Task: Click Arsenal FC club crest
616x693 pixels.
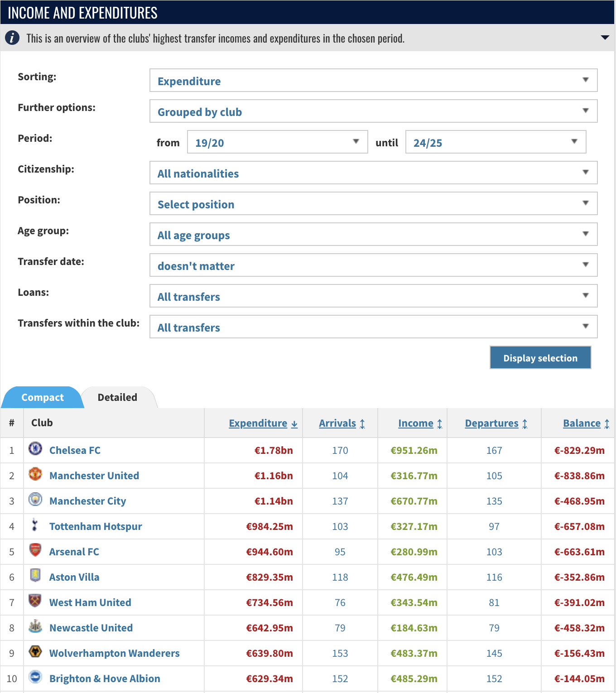Action: (x=35, y=550)
